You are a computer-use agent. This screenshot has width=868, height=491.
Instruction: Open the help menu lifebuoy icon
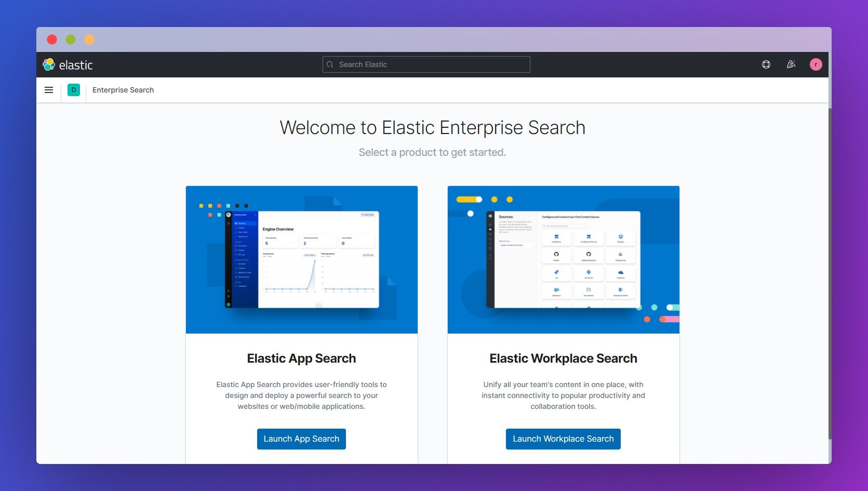tap(766, 64)
